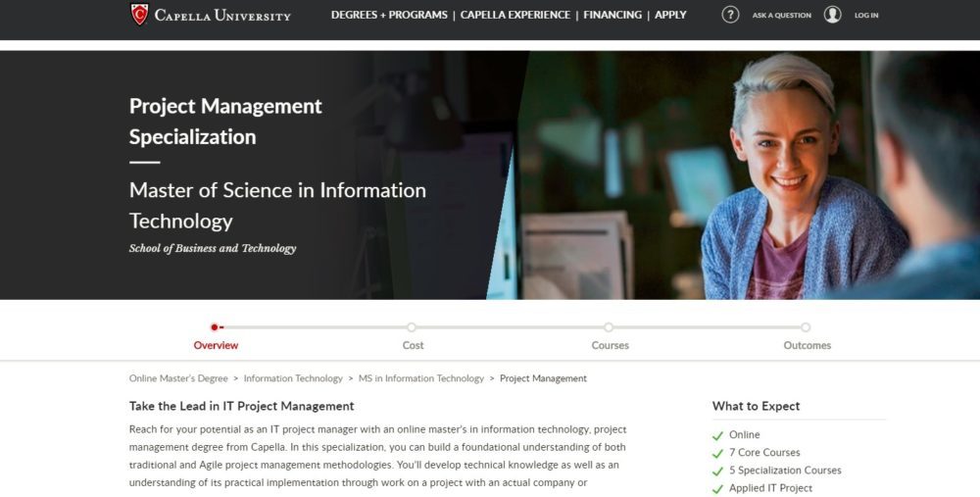Click the user profile icon

pos(832,15)
